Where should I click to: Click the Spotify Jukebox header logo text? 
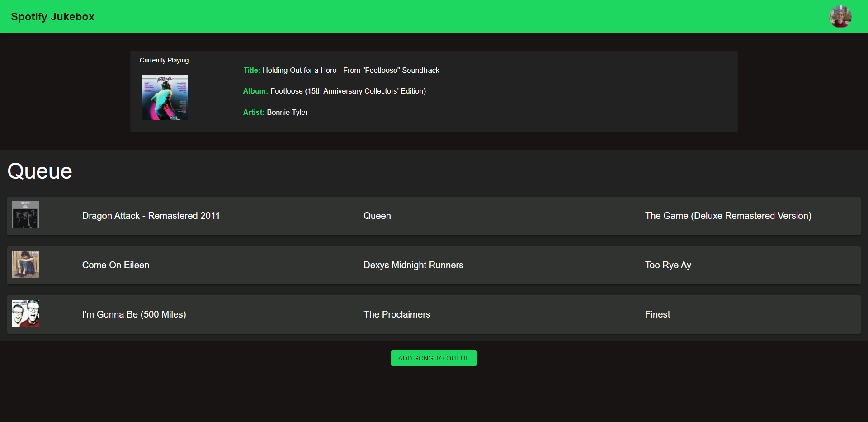tap(53, 16)
